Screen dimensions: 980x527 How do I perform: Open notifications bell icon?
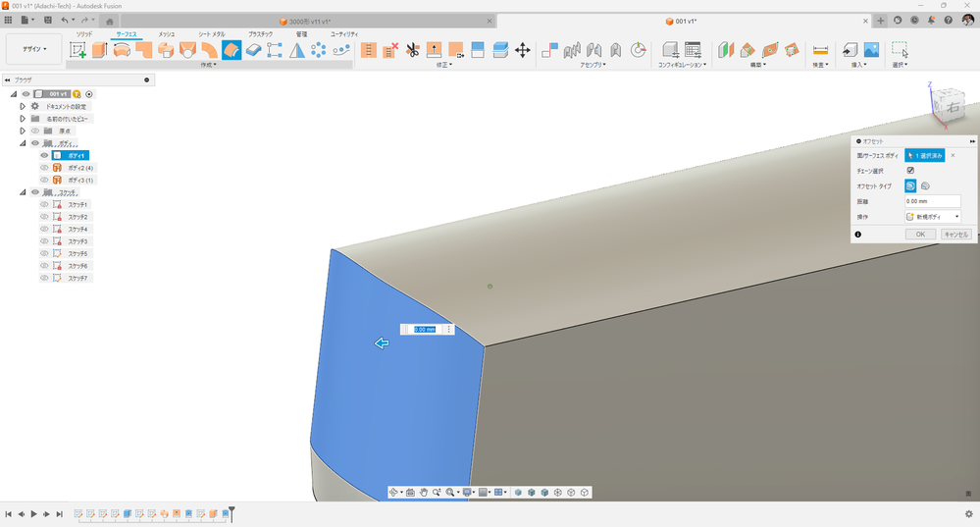931,20
